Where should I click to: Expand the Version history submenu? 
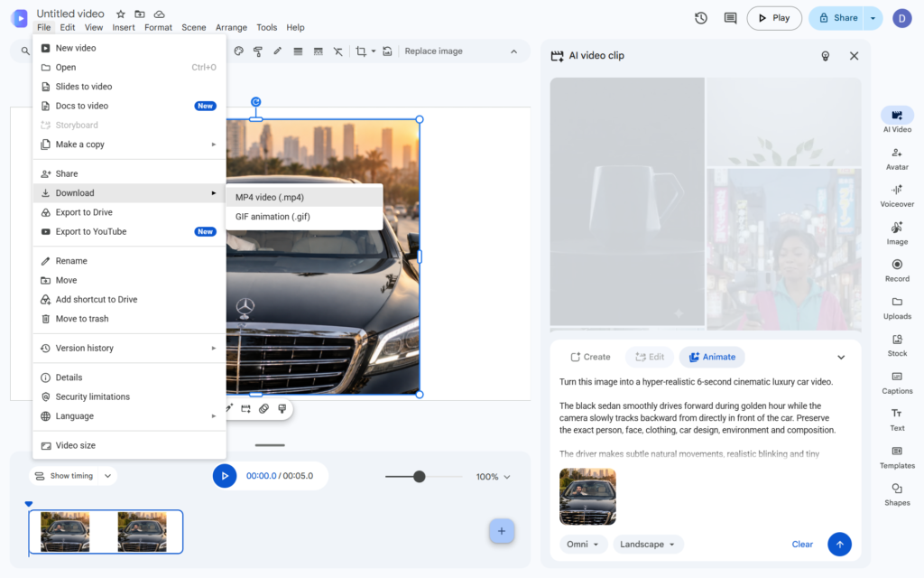click(x=130, y=348)
